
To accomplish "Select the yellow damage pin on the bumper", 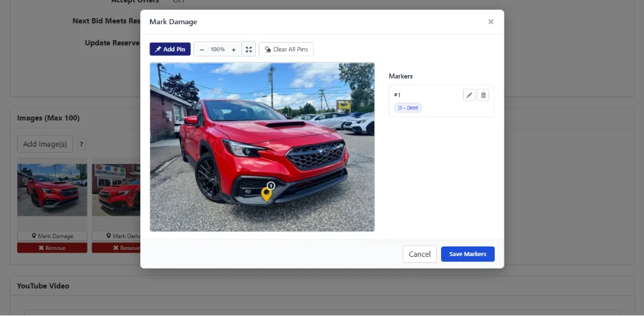I will (266, 193).
